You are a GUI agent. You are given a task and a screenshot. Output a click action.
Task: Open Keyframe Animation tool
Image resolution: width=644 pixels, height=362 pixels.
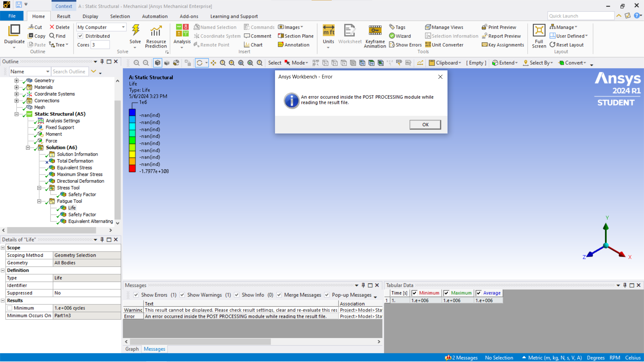[375, 31]
